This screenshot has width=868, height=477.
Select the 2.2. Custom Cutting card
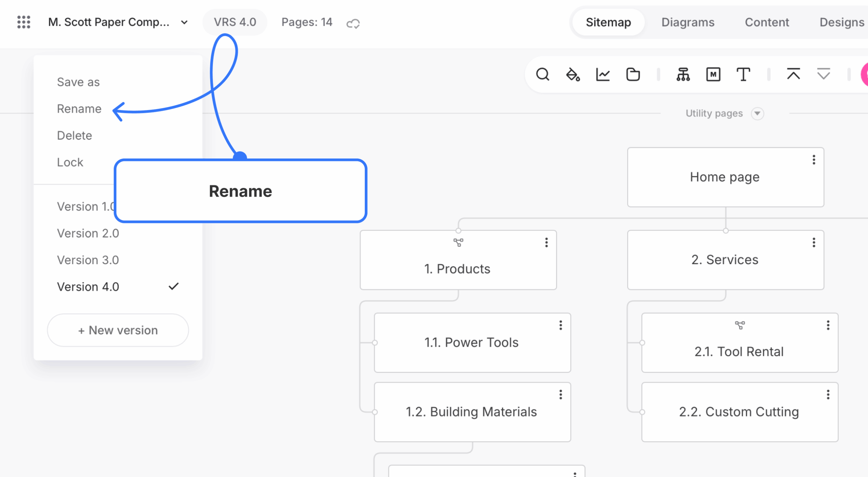tap(740, 412)
